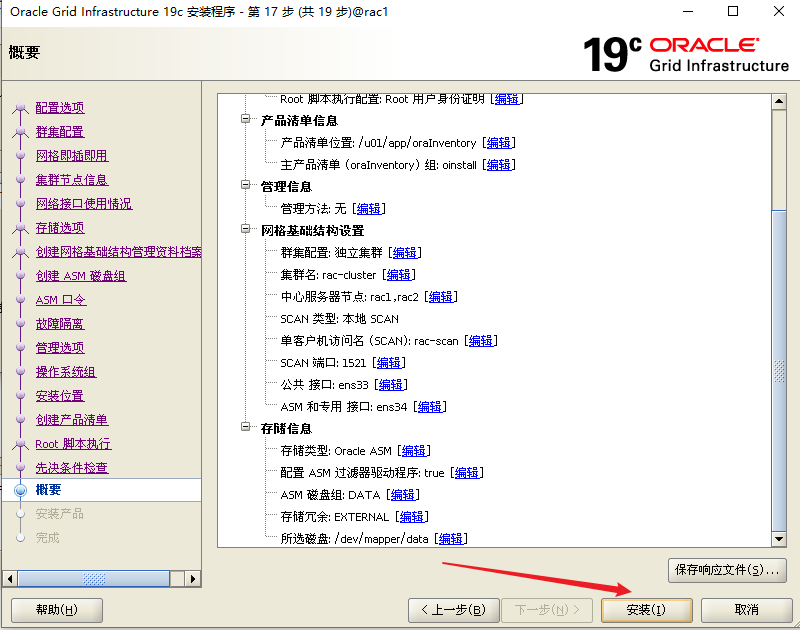Screen dimensions: 800x630
Task: Edit the ASM 磁盘组 DATA setting
Action: [403, 495]
